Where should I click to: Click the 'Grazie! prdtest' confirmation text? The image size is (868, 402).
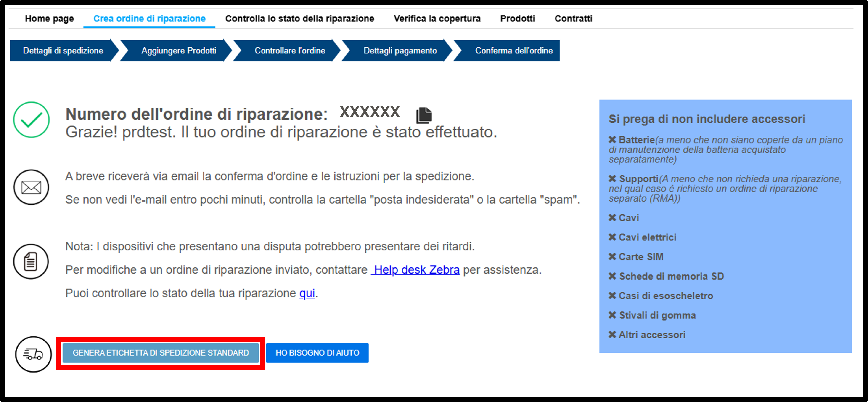[x=281, y=132]
